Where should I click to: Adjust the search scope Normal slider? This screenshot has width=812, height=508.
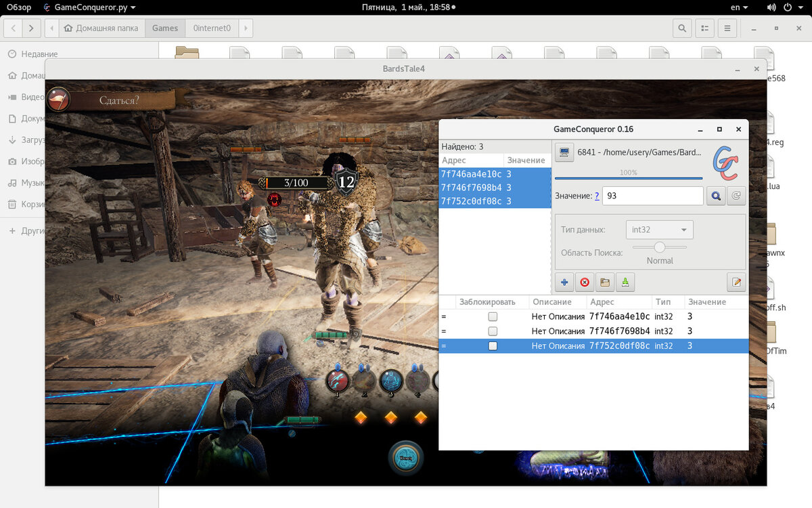[660, 247]
